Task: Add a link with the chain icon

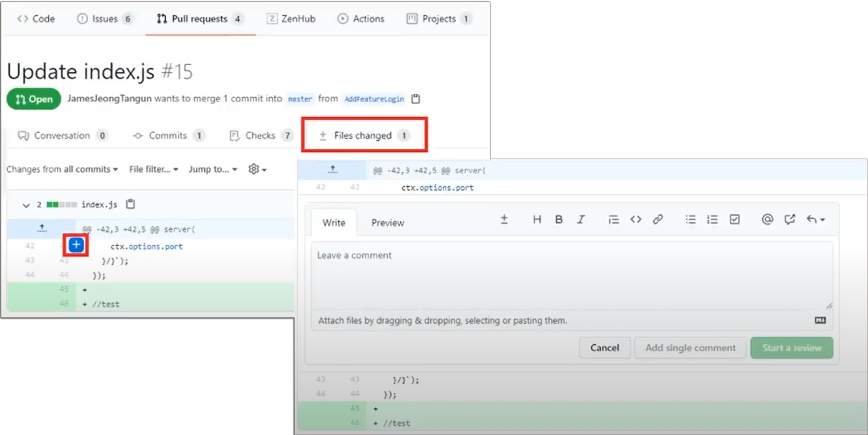Action: pos(658,219)
